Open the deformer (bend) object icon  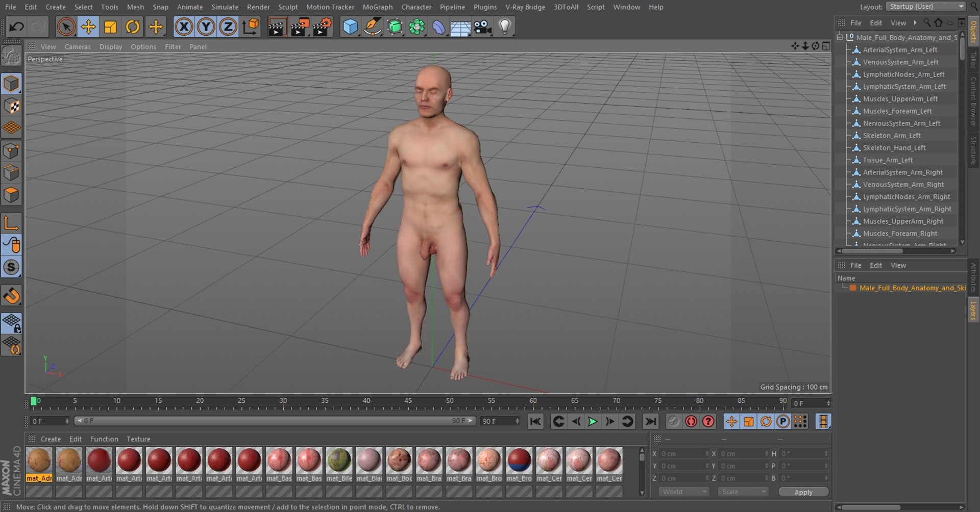pos(438,27)
